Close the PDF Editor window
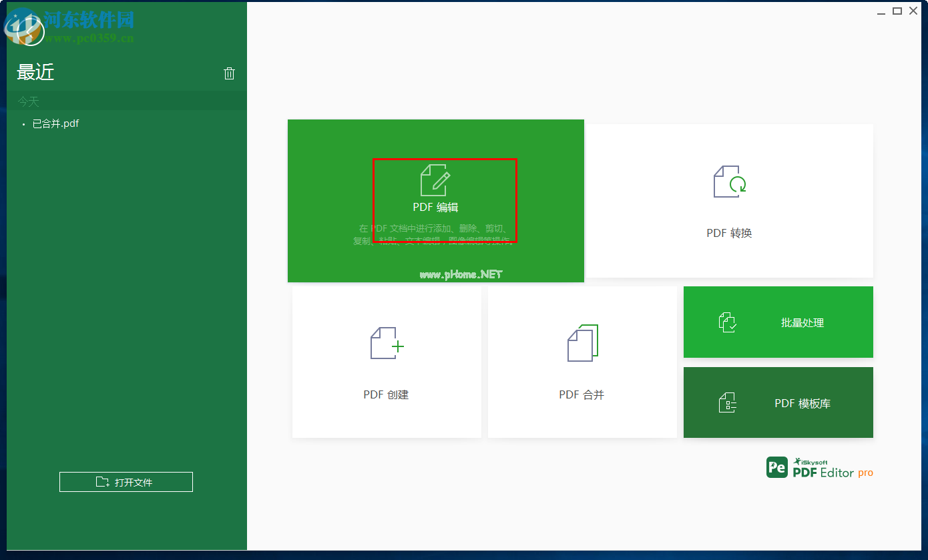 click(x=914, y=11)
